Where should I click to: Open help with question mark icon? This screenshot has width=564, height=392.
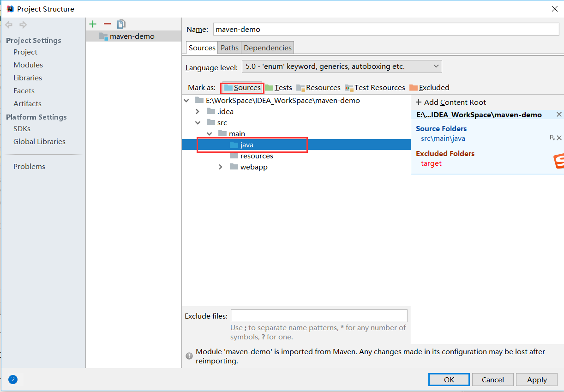tap(13, 380)
